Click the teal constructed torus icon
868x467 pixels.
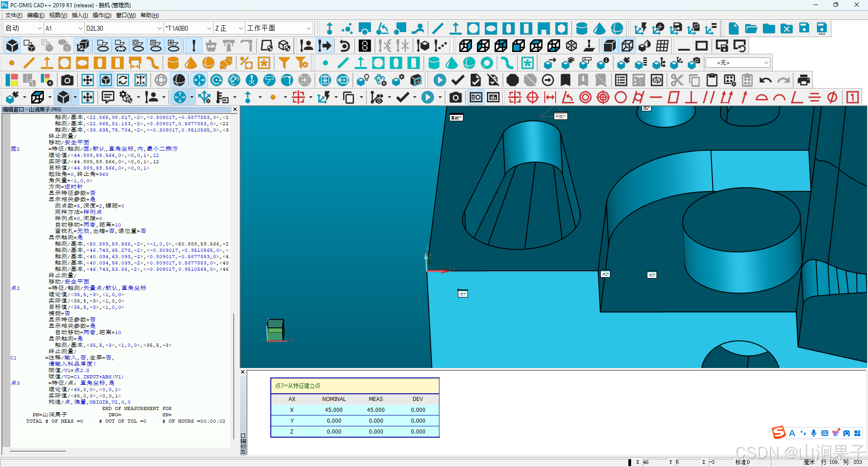tap(487, 63)
